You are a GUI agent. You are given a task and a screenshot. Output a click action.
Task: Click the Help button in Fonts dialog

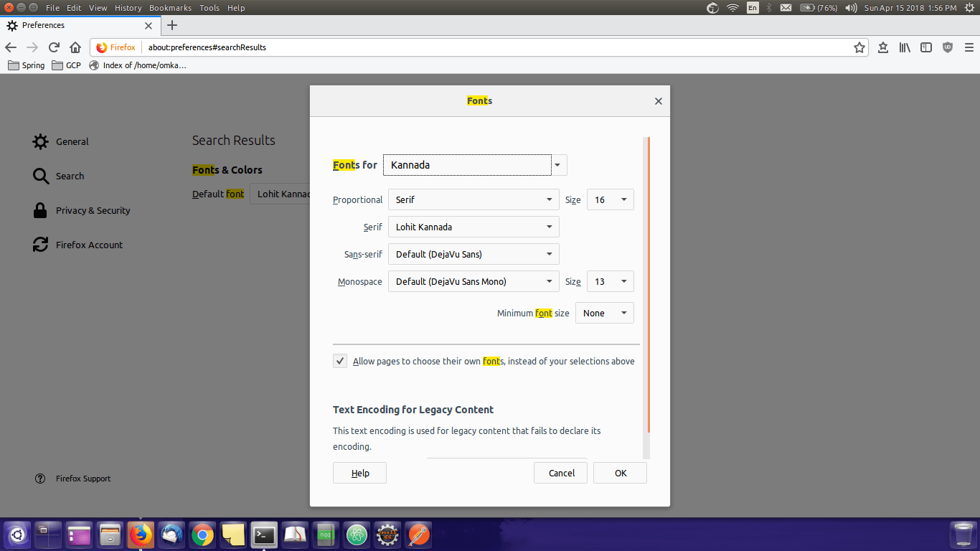click(359, 473)
